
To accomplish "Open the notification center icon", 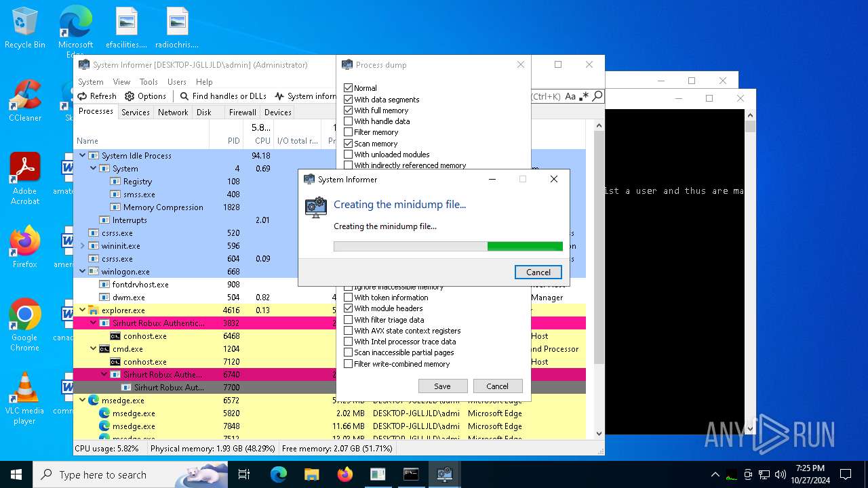I will tap(846, 474).
